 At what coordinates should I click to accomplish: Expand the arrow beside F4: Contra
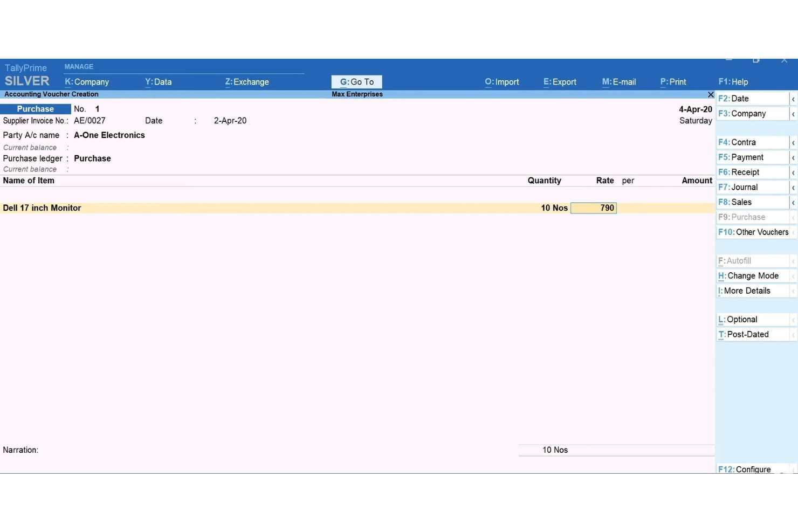[x=793, y=143]
